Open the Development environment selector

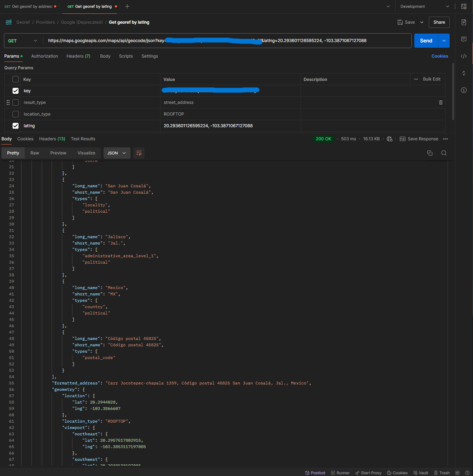[x=424, y=6]
